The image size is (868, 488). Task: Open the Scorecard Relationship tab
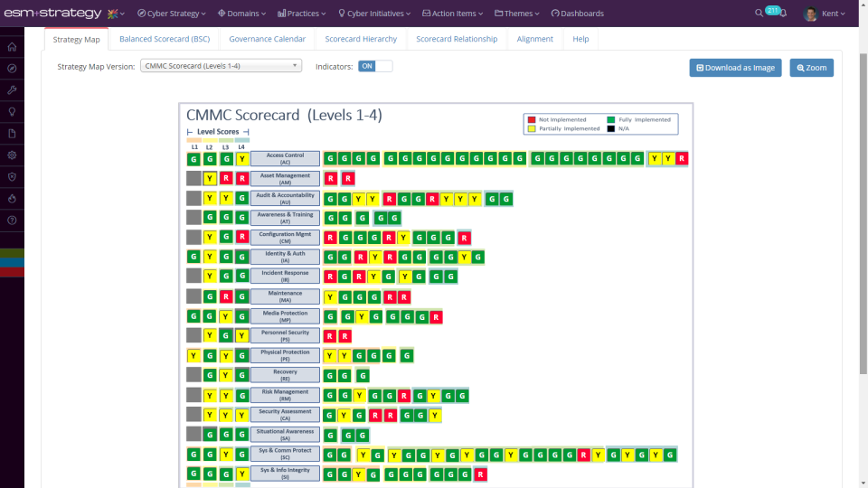457,39
